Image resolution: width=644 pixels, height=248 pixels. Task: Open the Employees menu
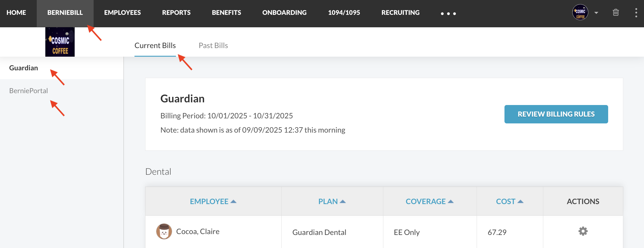pyautogui.click(x=122, y=12)
